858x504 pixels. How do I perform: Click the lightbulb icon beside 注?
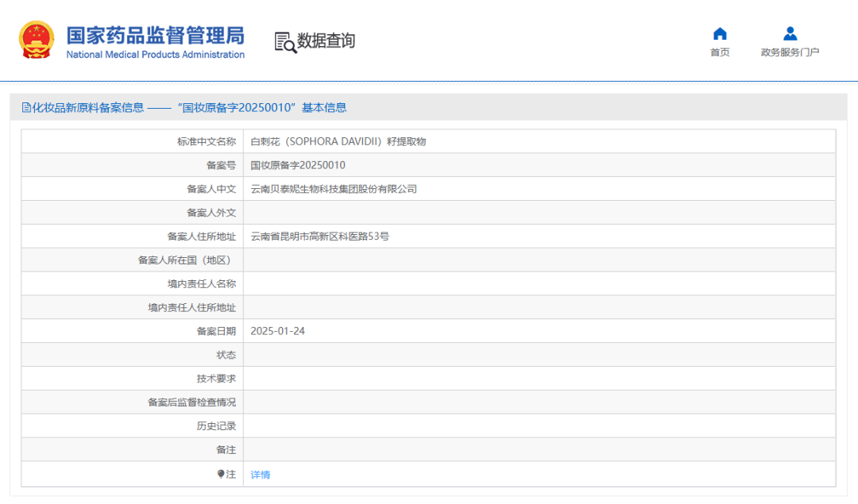[221, 474]
